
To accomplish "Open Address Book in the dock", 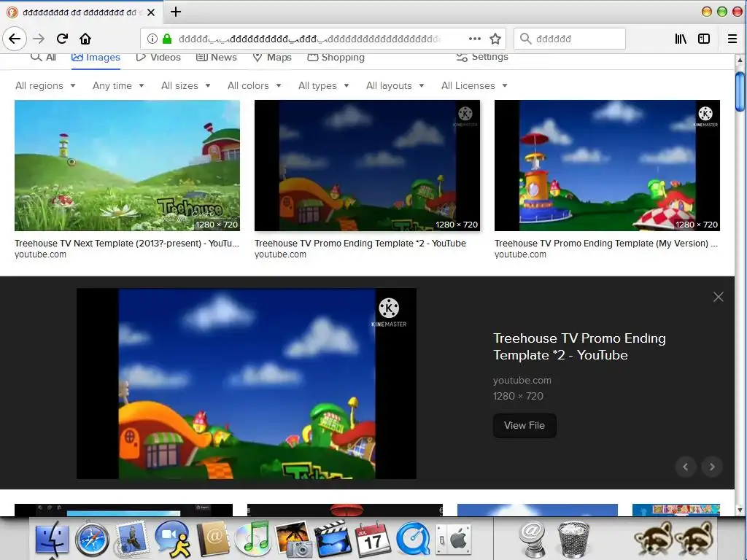I will tap(213, 539).
